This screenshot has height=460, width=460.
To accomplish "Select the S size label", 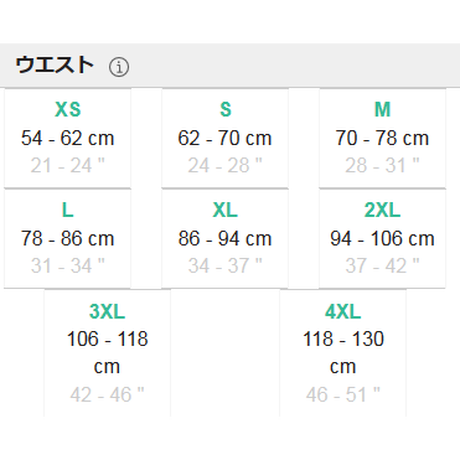I will point(225,109).
